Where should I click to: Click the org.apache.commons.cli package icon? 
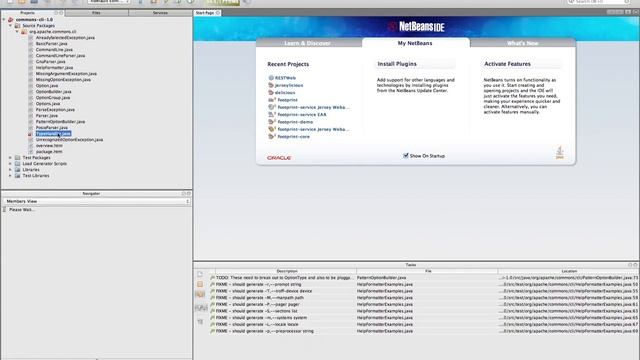[x=24, y=31]
